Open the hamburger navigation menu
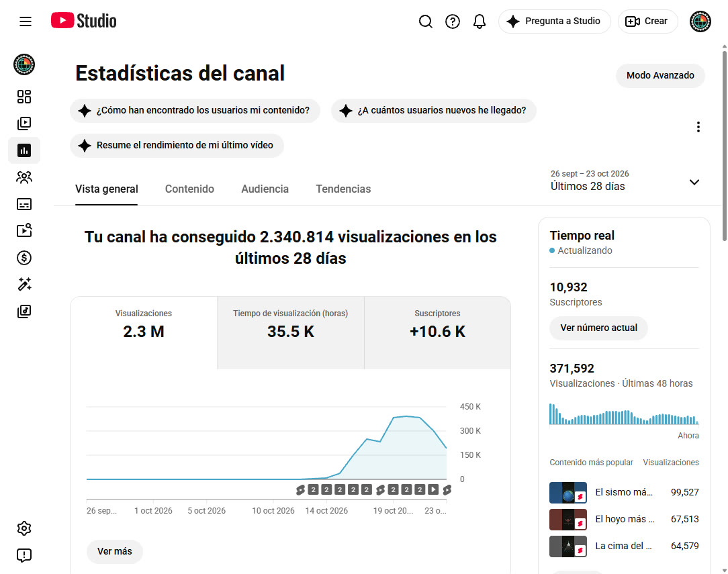Viewport: 728px width, 574px height. pyautogui.click(x=26, y=21)
